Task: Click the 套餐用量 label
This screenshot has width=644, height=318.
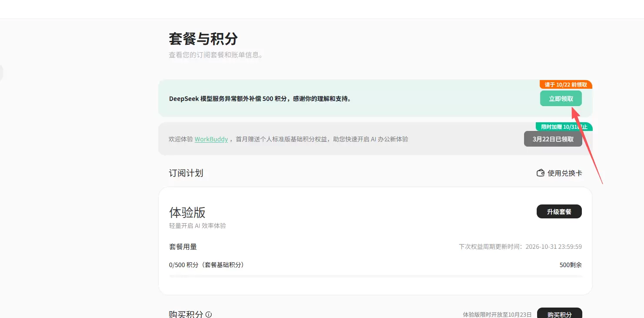Action: coord(183,247)
